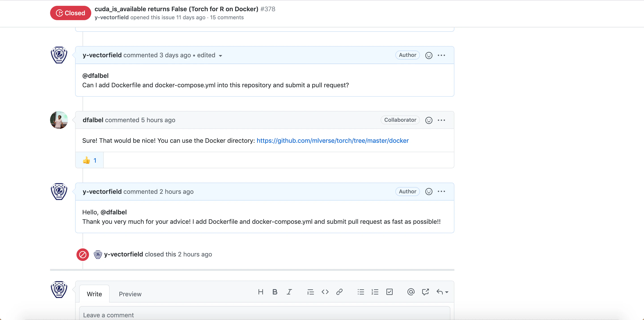Switch to the Preview tab
Viewport: 644px width, 320px height.
pyautogui.click(x=130, y=294)
